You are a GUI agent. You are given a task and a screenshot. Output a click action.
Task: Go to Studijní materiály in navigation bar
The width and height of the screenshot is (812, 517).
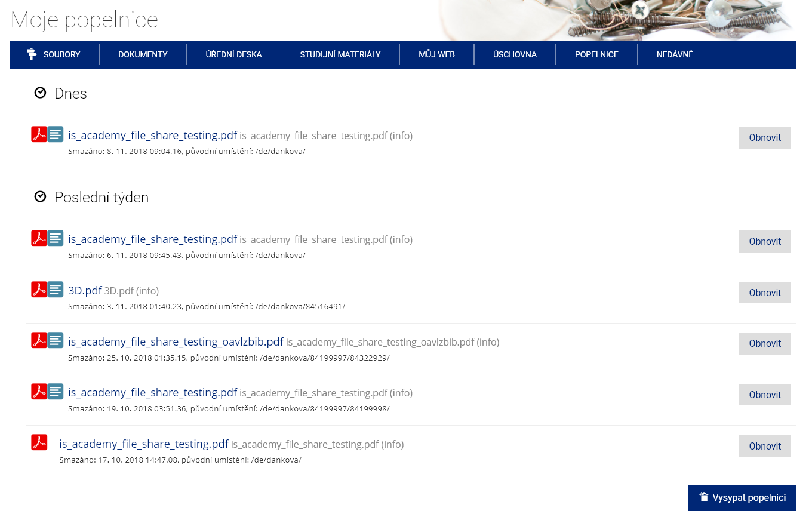point(340,54)
